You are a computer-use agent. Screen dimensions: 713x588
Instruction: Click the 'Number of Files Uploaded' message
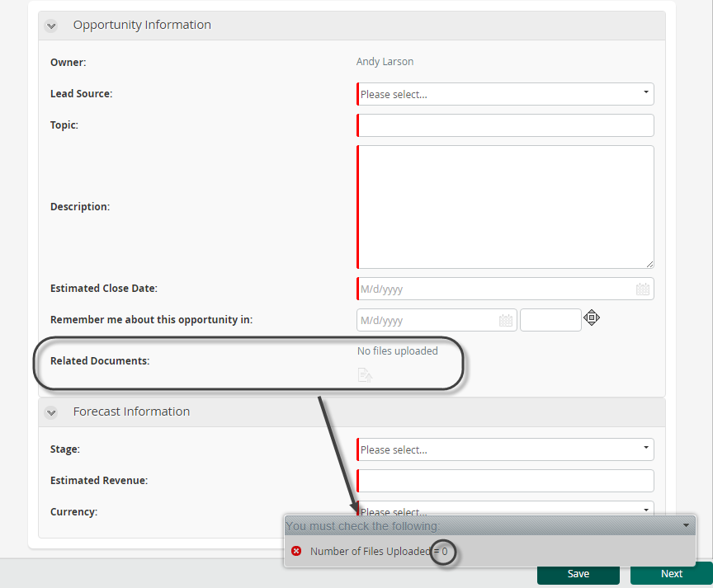pos(379,551)
